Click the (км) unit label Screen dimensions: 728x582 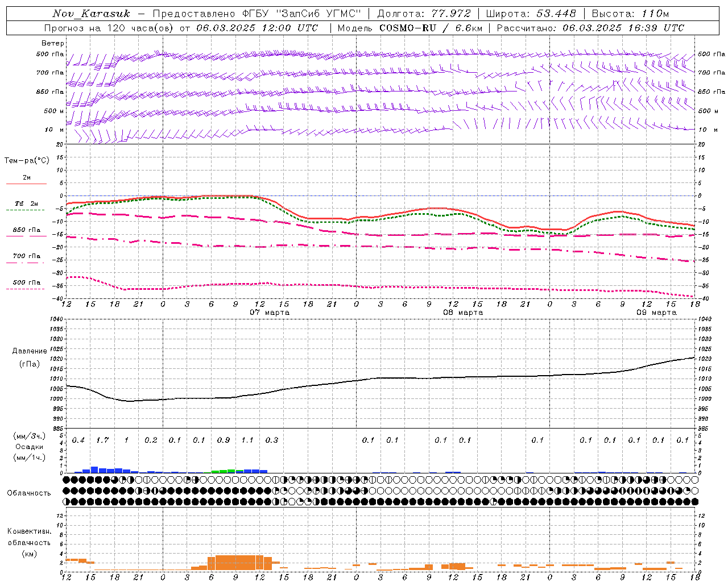(30, 554)
